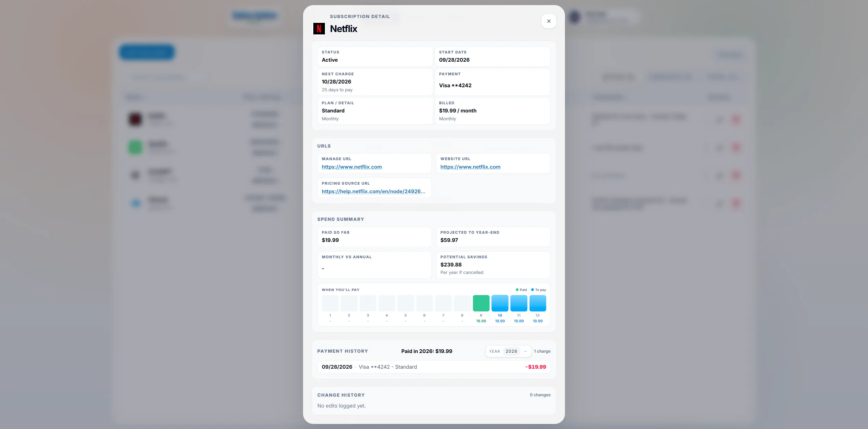This screenshot has width=868, height=429.
Task: Click the Paid So Far $19.99 value
Action: click(x=330, y=240)
